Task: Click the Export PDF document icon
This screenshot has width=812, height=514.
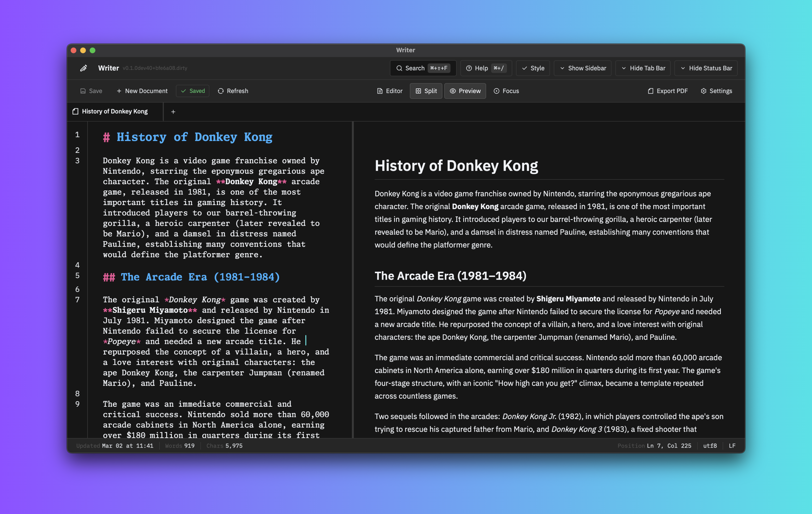Action: point(650,91)
